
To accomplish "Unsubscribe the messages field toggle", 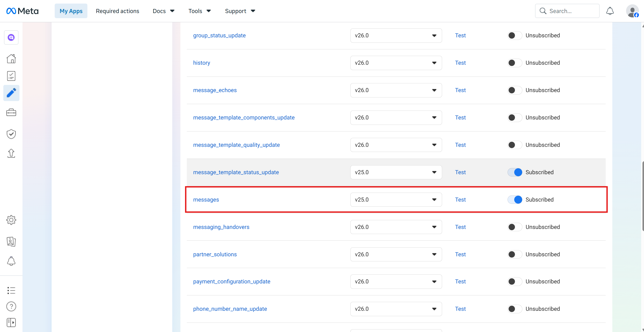I will coord(515,200).
